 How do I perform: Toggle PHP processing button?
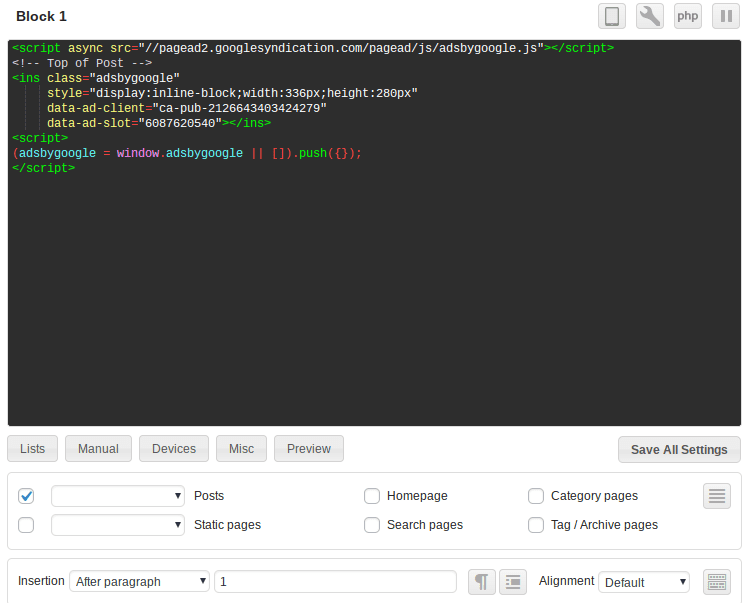pos(688,17)
